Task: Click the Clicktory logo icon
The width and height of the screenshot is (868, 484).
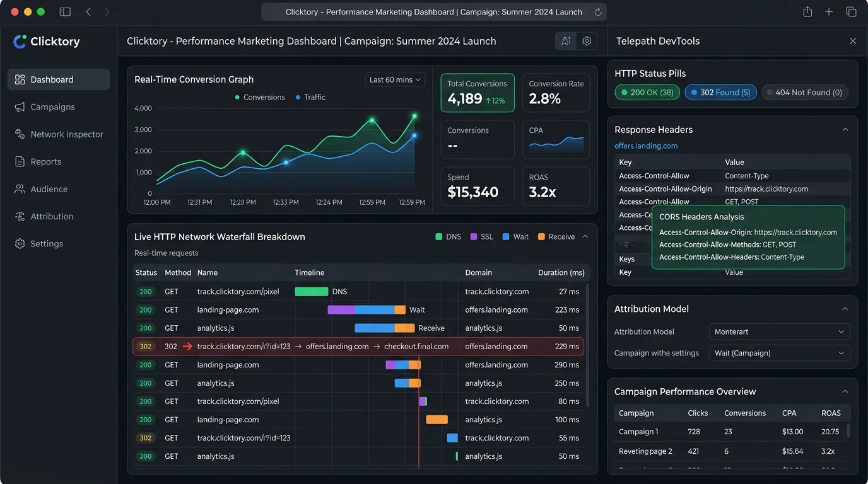Action: coord(20,42)
